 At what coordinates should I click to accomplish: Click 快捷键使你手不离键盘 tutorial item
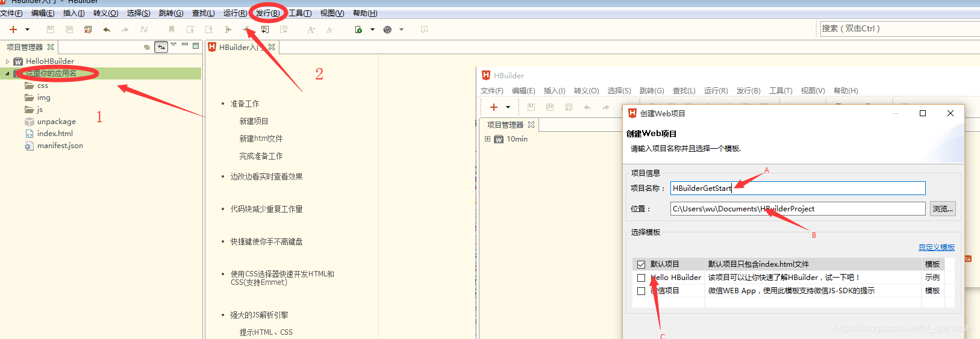click(266, 241)
